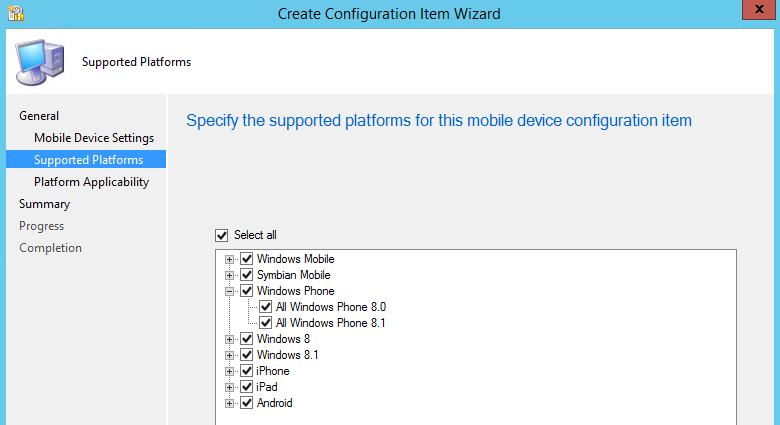The image size is (780, 425).
Task: Expand the Android tree node
Action: (230, 403)
